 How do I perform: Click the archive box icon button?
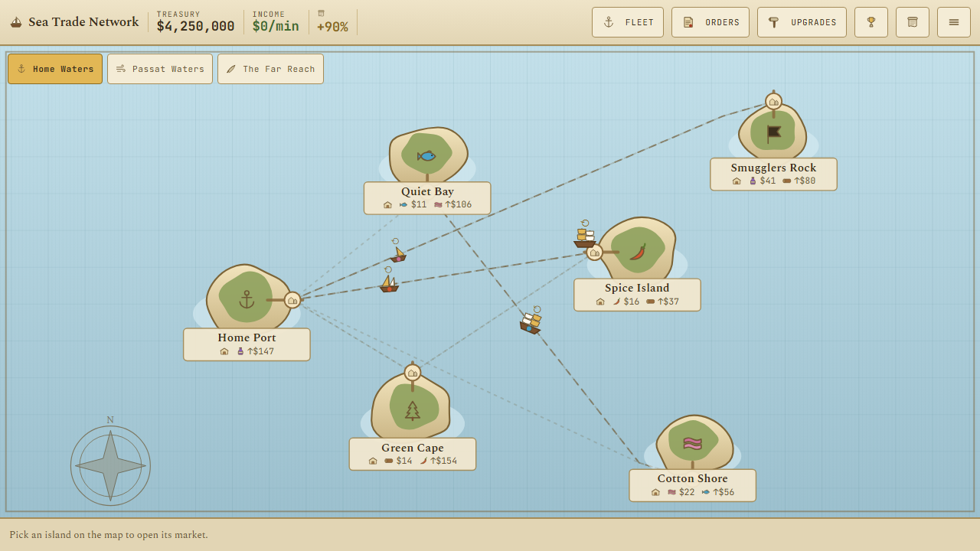[x=913, y=22]
